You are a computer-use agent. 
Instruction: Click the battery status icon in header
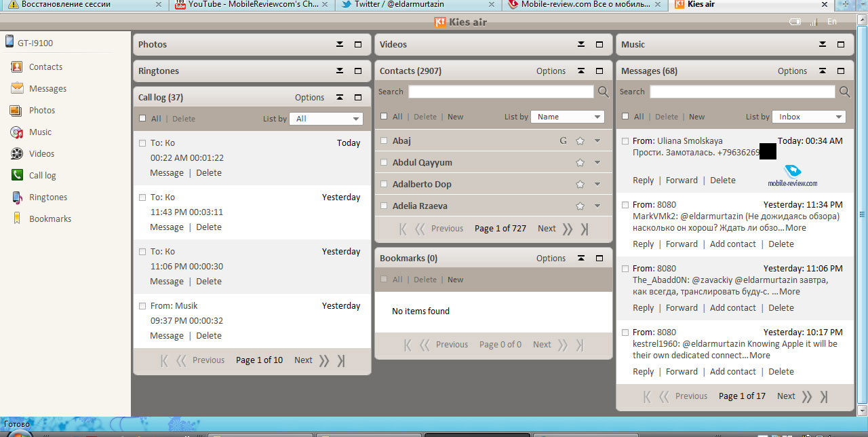[795, 22]
